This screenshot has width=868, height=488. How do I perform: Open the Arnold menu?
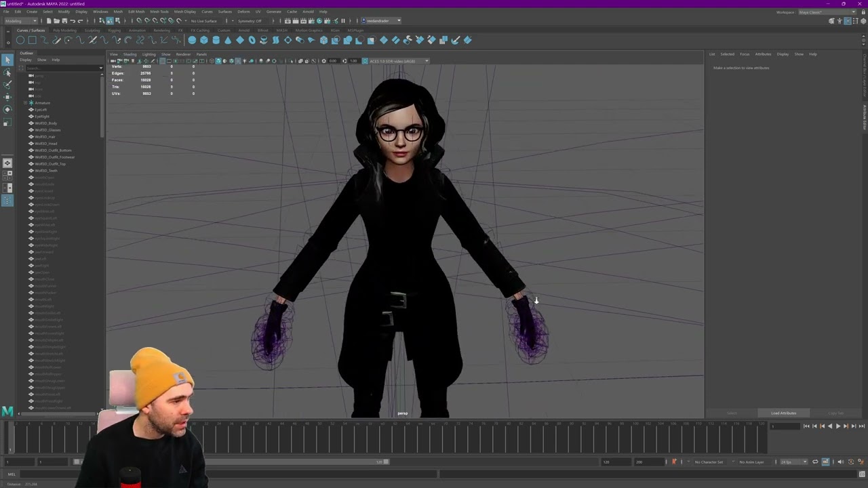(x=308, y=12)
